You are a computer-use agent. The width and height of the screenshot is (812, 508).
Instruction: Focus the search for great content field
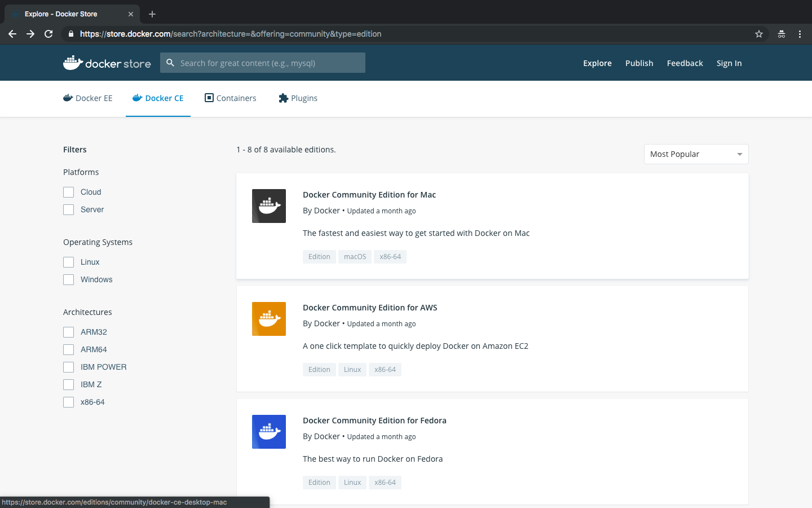pos(263,63)
